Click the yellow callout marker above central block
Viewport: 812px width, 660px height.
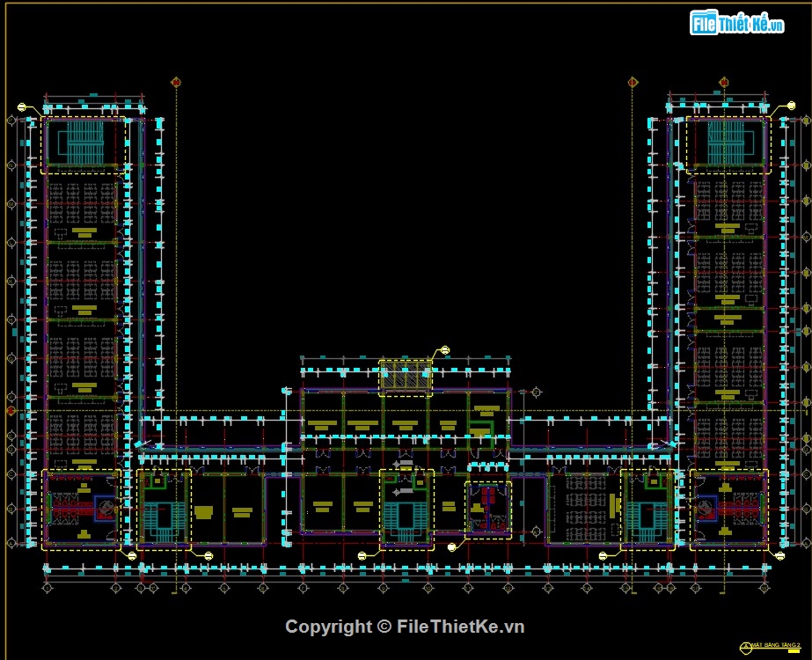coord(443,350)
